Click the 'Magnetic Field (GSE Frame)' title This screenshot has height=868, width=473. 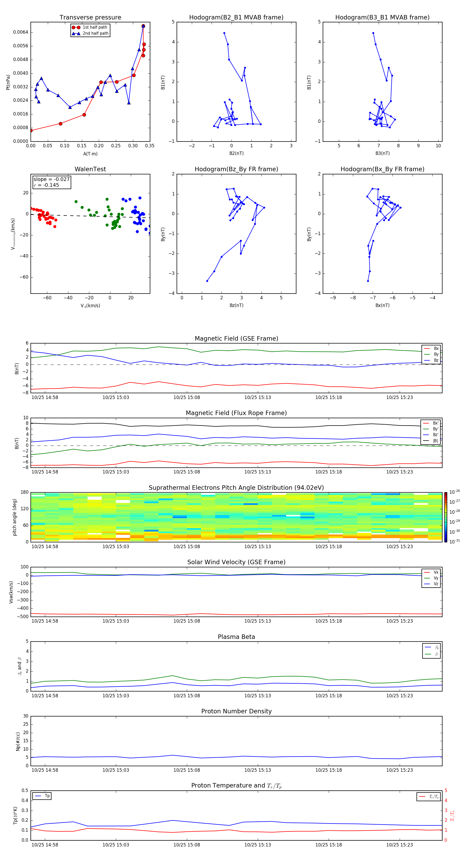(x=236, y=339)
